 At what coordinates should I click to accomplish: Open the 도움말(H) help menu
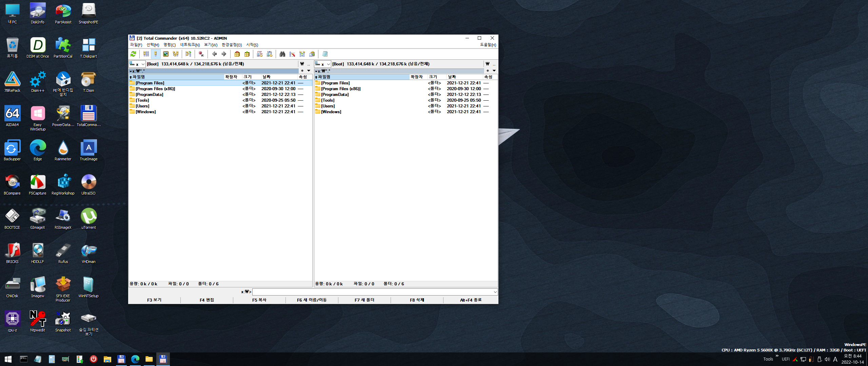[x=488, y=45]
